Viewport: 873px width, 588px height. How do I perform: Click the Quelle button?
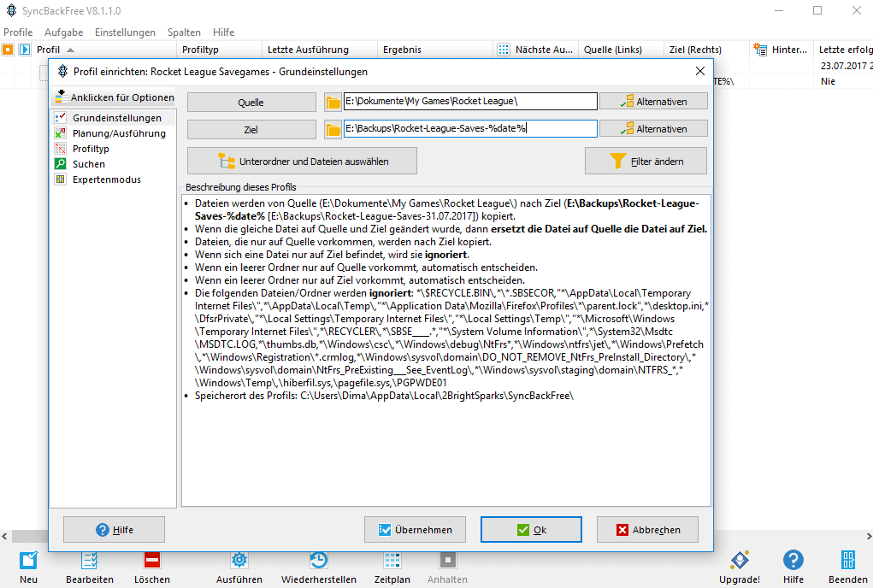(x=251, y=103)
